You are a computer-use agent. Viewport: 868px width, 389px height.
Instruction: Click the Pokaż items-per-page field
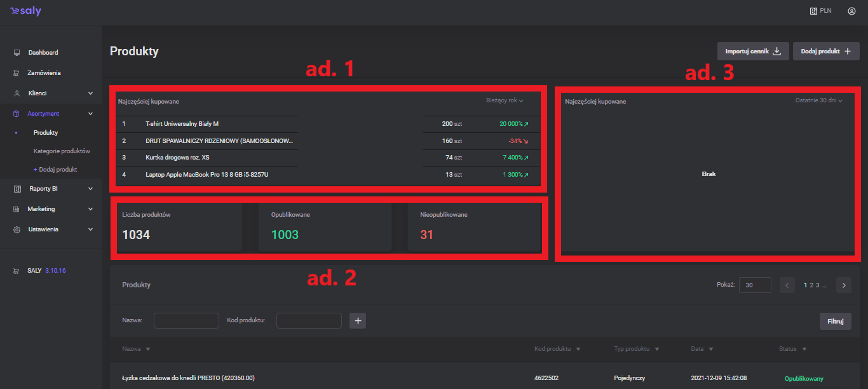pyautogui.click(x=755, y=285)
